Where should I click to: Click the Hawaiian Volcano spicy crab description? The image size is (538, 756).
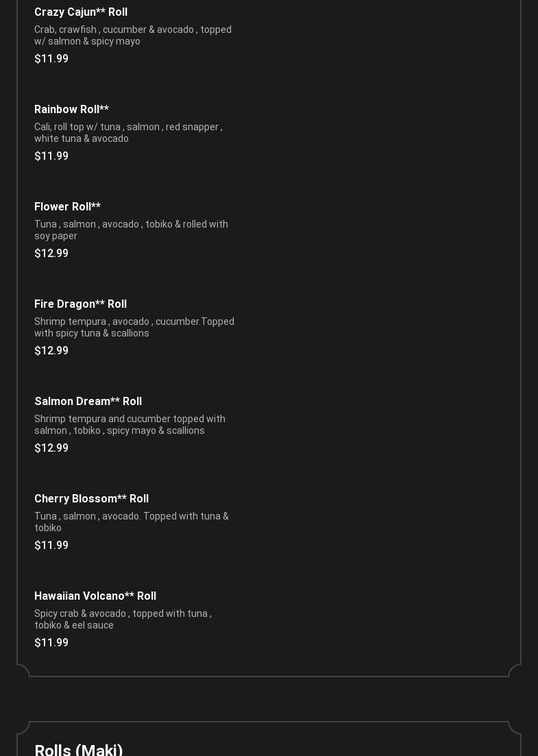point(123,620)
